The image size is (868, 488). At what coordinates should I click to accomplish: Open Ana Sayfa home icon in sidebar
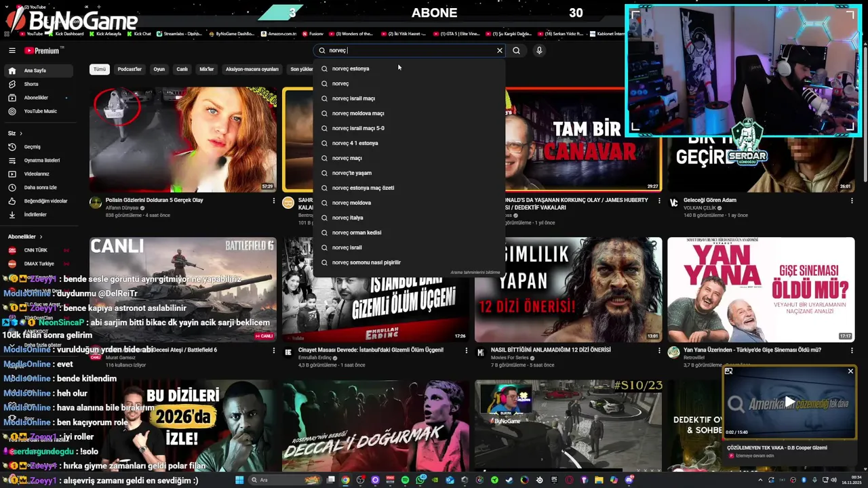point(12,70)
